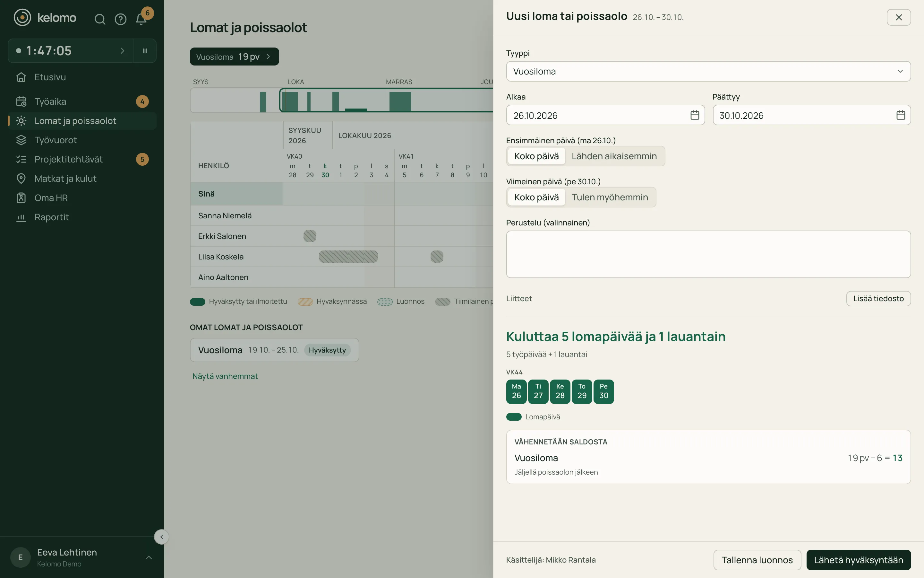Open Matkat ja kulut section

coord(82,179)
